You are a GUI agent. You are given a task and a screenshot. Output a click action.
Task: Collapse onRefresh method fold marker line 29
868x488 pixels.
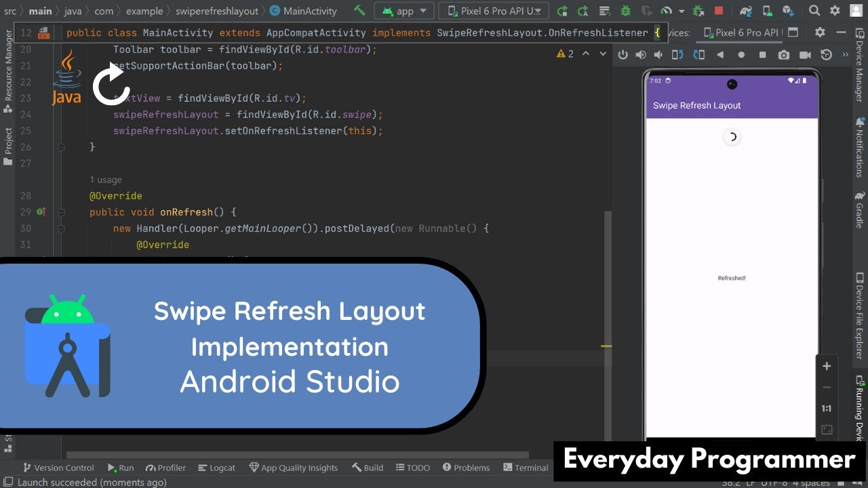click(x=61, y=212)
